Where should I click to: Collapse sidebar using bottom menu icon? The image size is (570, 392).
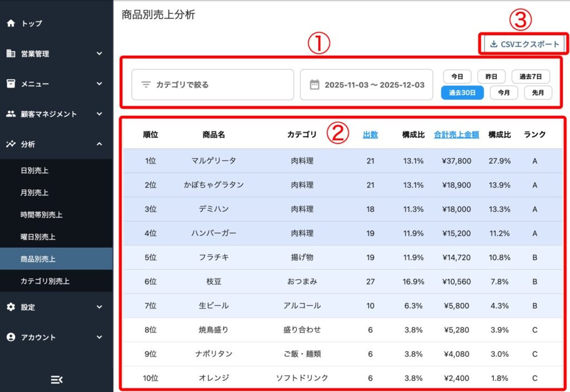(56, 379)
